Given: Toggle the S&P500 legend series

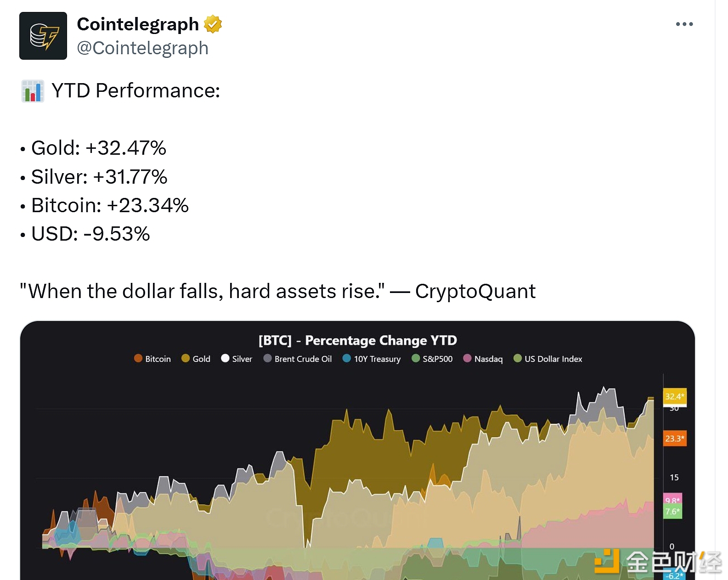Looking at the screenshot, I should pyautogui.click(x=432, y=359).
